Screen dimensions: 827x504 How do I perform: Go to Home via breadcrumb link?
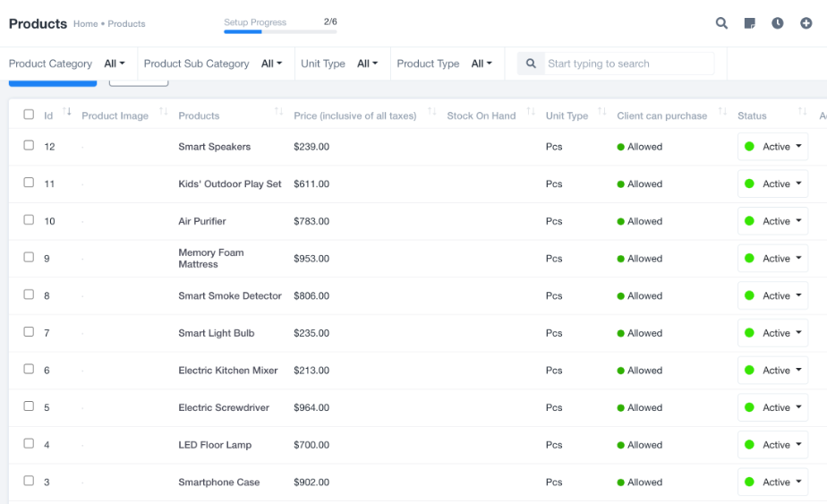click(x=85, y=24)
